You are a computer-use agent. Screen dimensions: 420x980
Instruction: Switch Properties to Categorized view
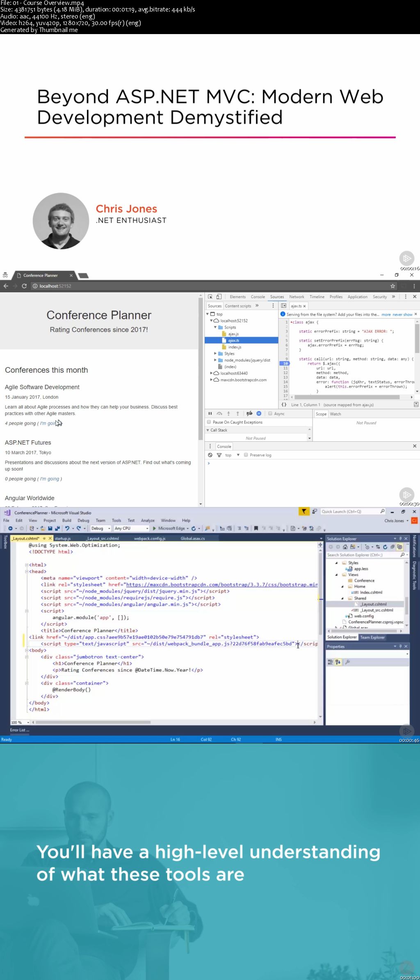pyautogui.click(x=330, y=662)
